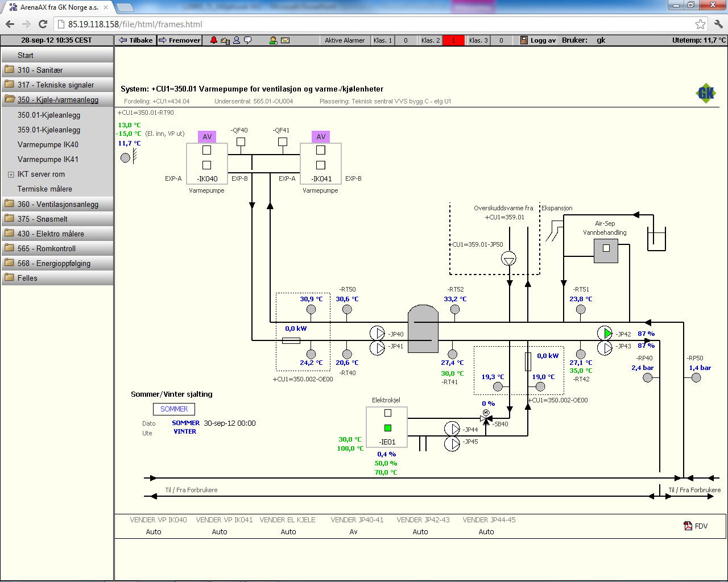Viewport: 728px width, 582px height.
Task: Click the -SB40 three-way valve symbol
Action: click(486, 419)
